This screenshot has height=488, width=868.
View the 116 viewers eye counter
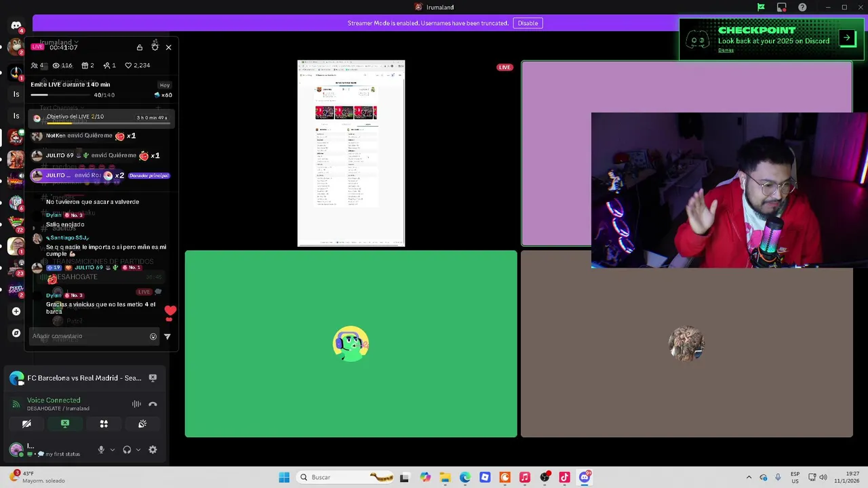pos(62,66)
